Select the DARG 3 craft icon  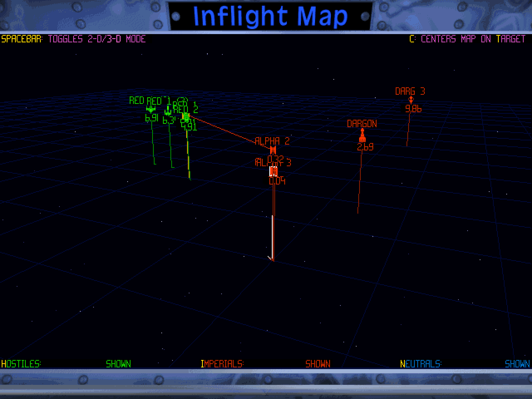411,100
